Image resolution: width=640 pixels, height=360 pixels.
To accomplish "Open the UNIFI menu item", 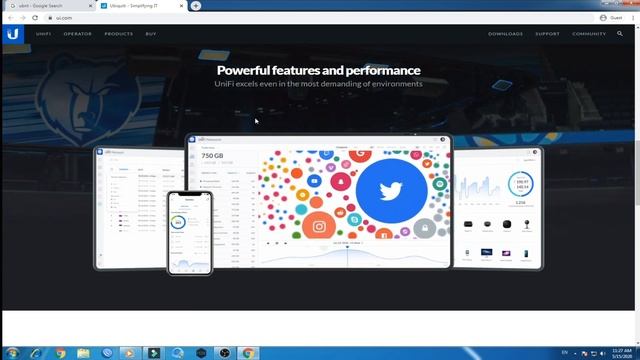I will 44,34.
